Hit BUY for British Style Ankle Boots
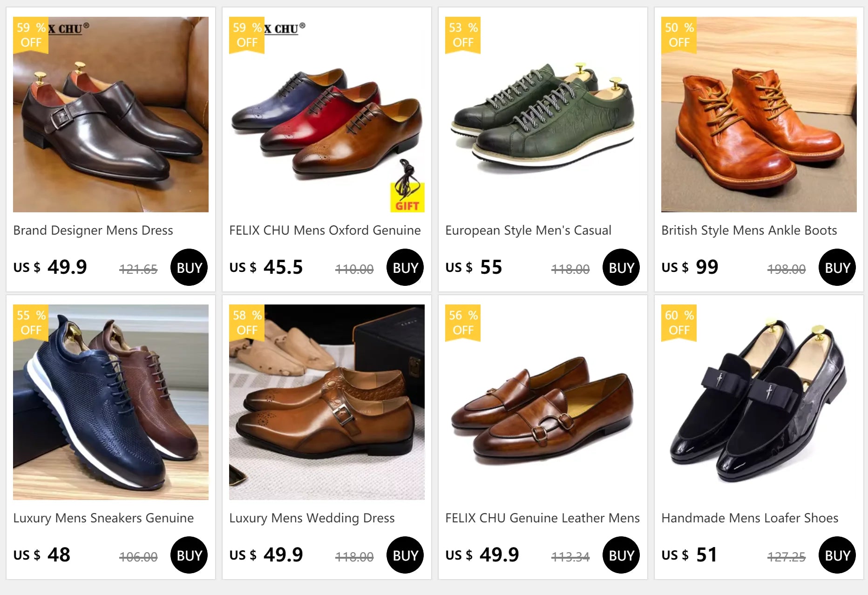 point(837,267)
